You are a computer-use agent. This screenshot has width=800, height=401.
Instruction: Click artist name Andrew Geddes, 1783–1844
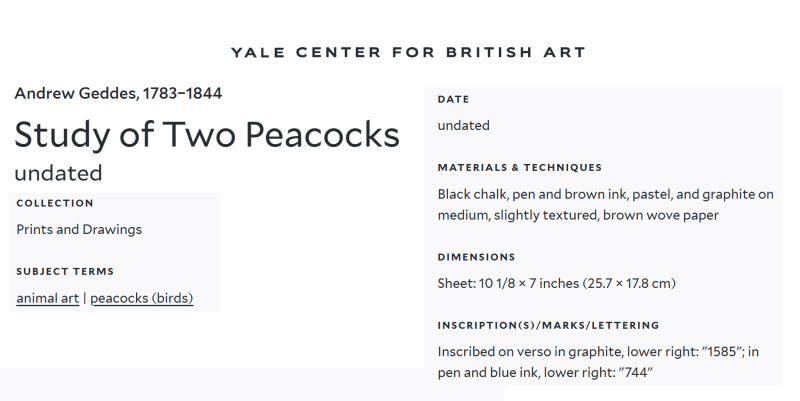118,94
